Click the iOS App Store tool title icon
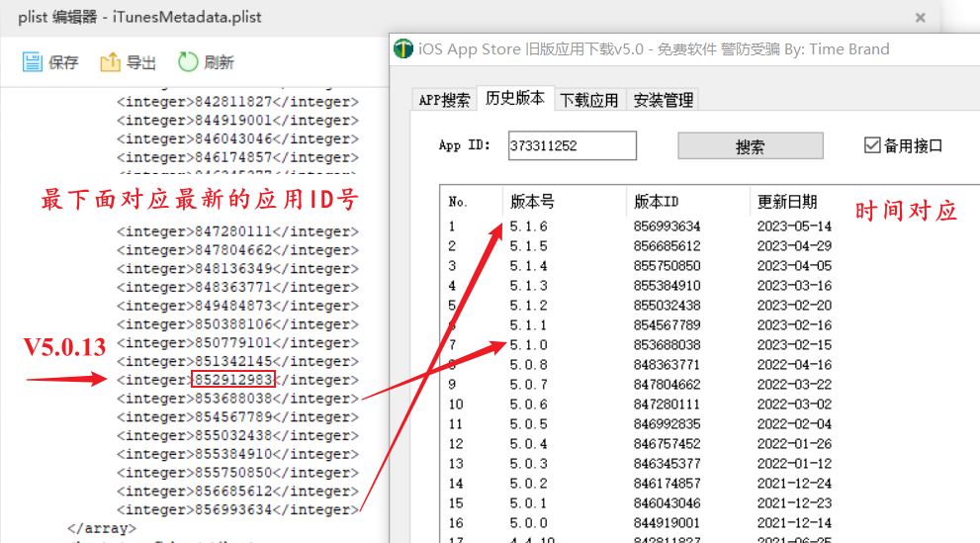980x543 pixels. click(403, 48)
